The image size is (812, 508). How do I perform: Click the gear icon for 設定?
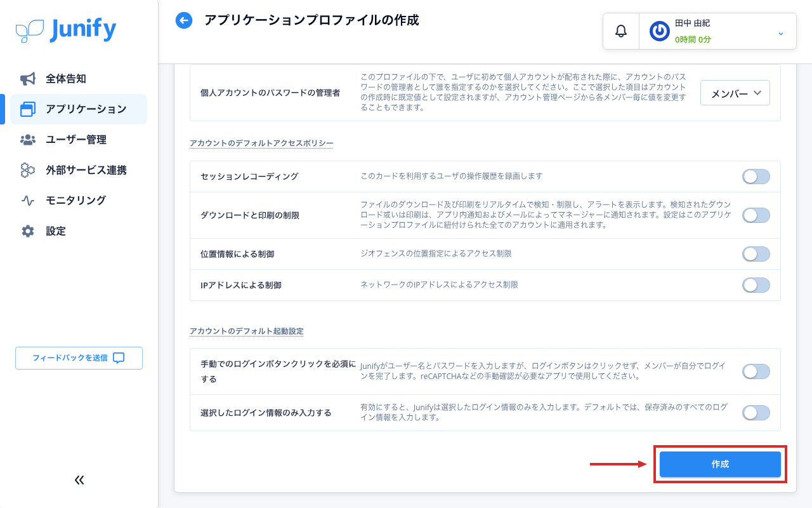coord(27,231)
